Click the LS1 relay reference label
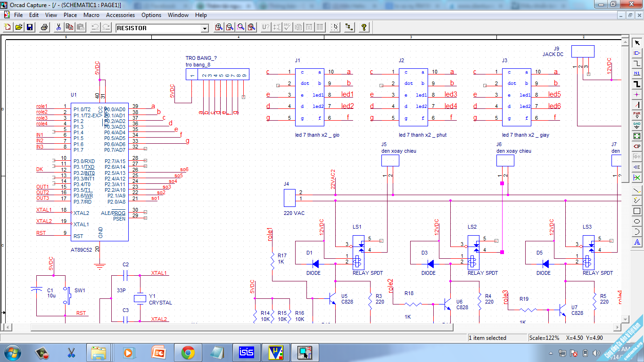This screenshot has width=644, height=362. pos(357,227)
